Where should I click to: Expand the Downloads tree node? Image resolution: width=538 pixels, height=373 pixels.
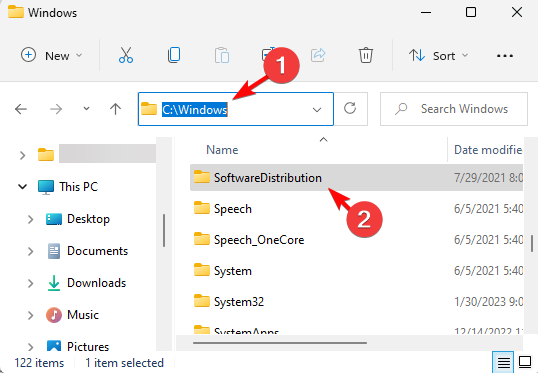click(x=31, y=283)
